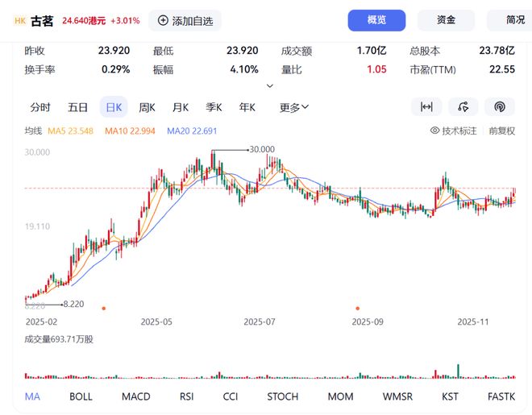Expand the 更多 period dropdown

pyautogui.click(x=294, y=107)
